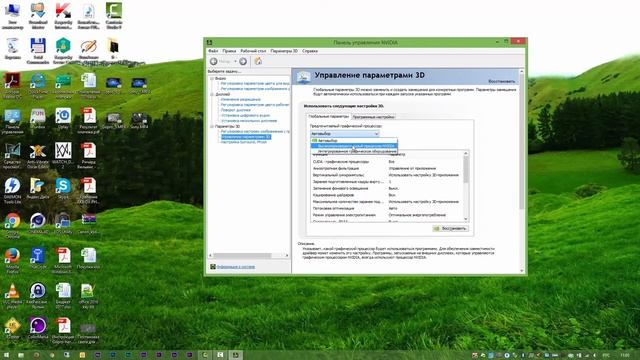Choose high-performance NVIDIA processor option
The height and width of the screenshot is (360, 640).
354,146
